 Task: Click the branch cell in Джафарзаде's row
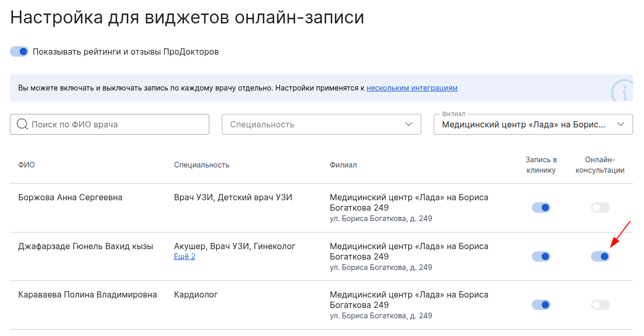click(409, 256)
